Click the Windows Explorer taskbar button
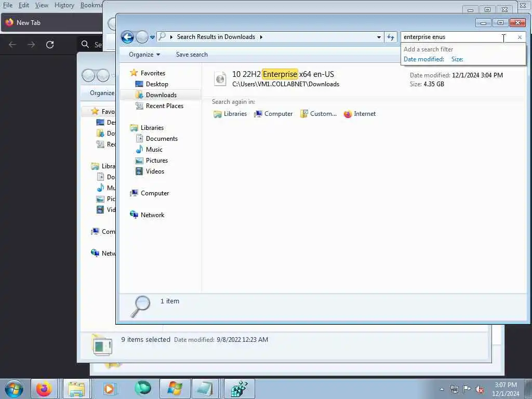Screen dimensions: 532x399 (76, 389)
